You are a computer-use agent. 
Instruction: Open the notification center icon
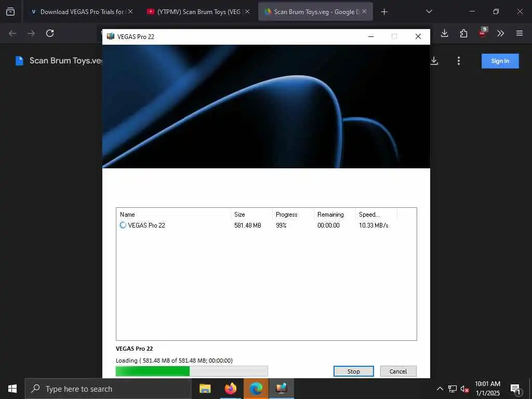point(515,389)
